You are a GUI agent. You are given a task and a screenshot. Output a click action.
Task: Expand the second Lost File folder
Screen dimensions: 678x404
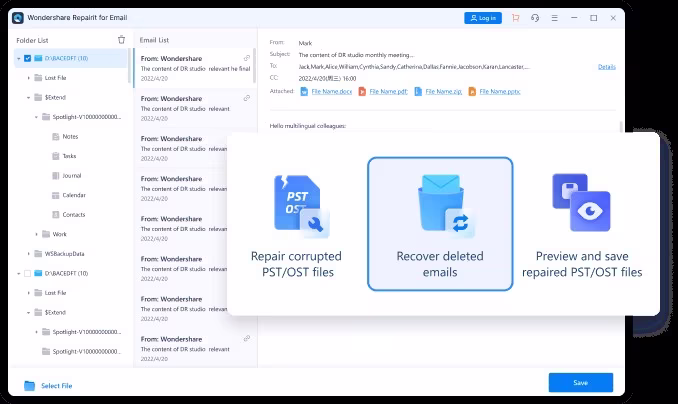pyautogui.click(x=29, y=293)
